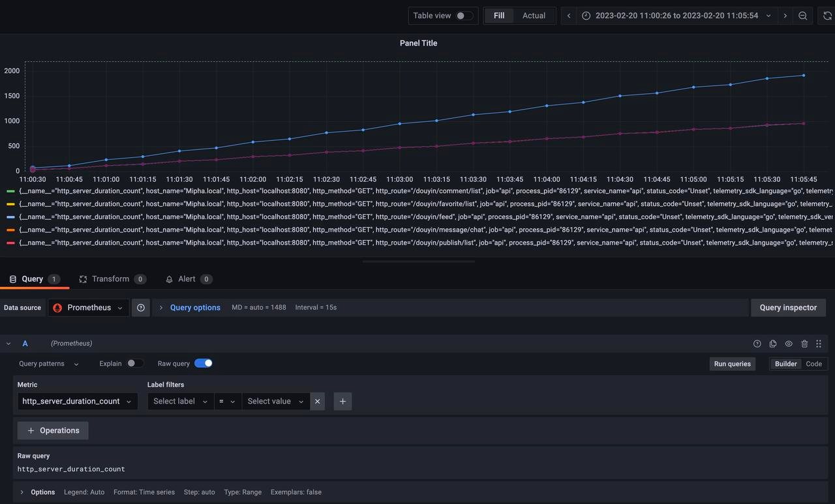Toggle the Table view switch
Image resolution: width=835 pixels, height=504 pixels.
point(464,16)
